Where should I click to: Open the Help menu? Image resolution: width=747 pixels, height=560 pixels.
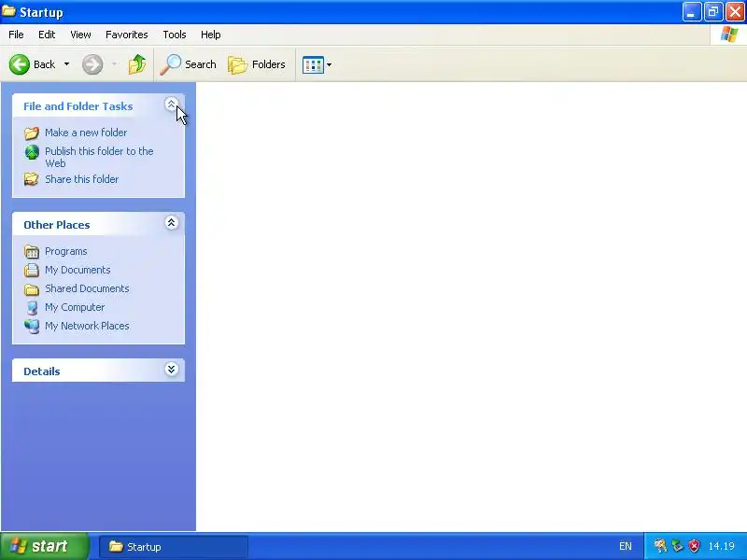point(211,35)
